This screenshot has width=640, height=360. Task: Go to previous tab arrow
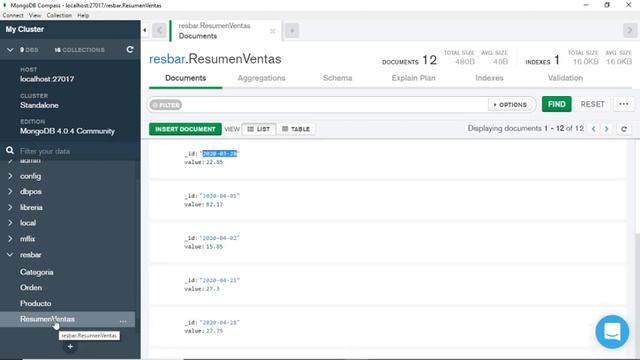[x=159, y=30]
